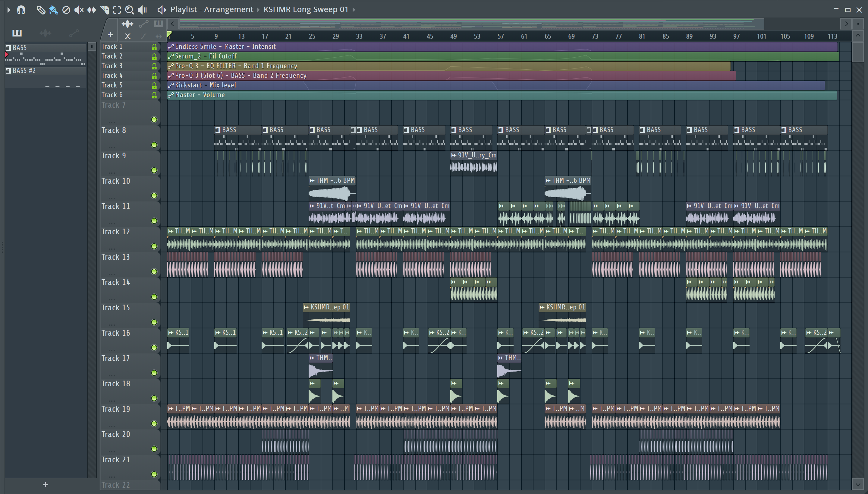
Task: Click the speaker icon before Playlist title
Action: [x=162, y=10]
